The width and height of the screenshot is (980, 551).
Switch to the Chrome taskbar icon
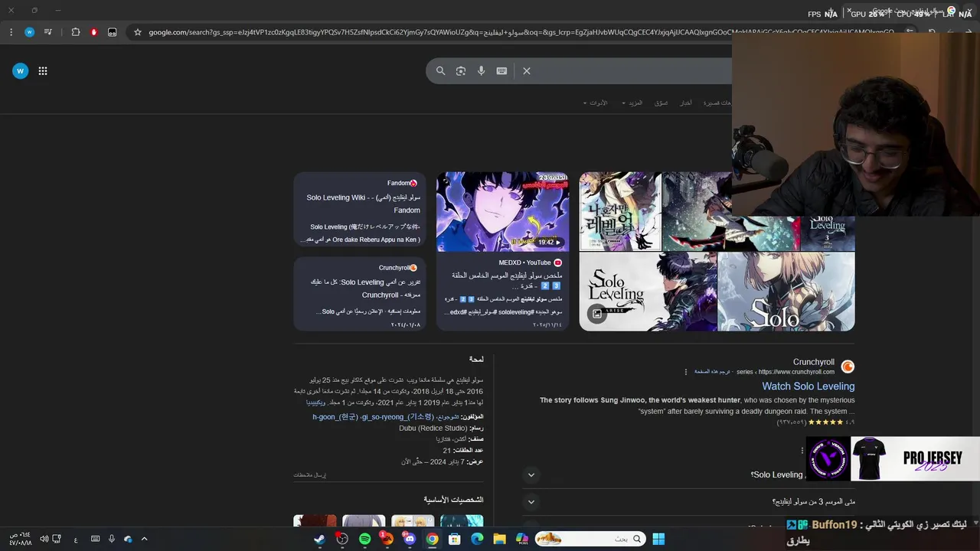click(433, 539)
